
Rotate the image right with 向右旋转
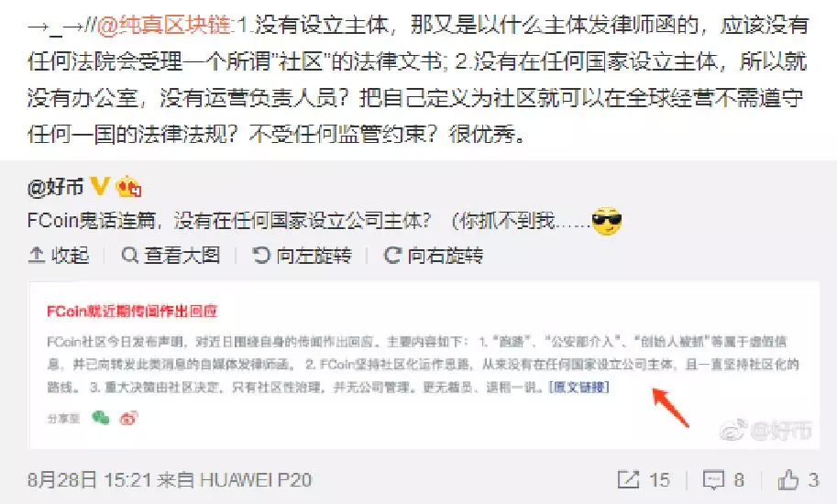coord(434,256)
